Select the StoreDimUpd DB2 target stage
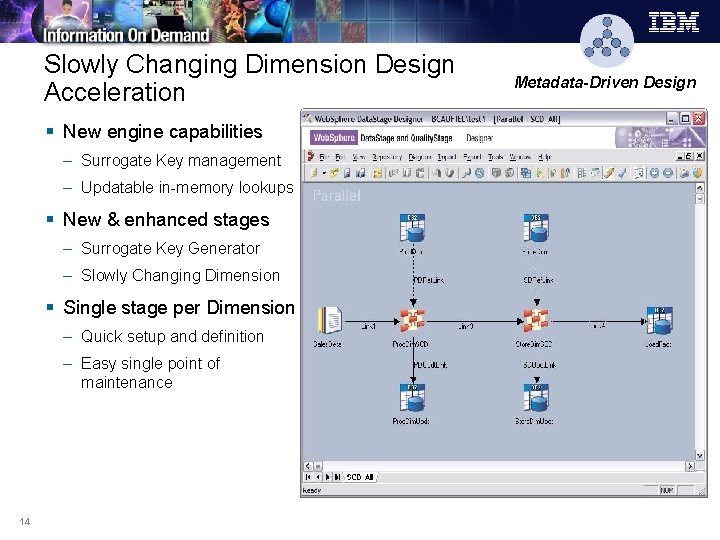This screenshot has width=720, height=540. 536,398
